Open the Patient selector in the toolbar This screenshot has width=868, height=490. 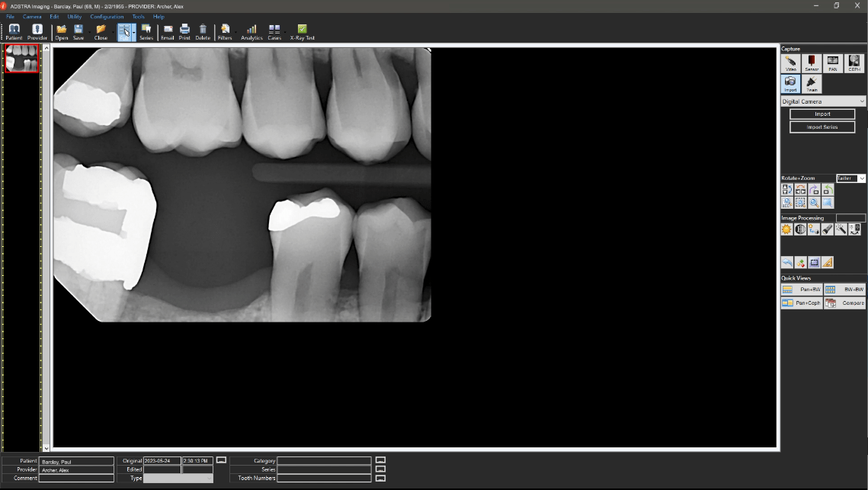14,32
